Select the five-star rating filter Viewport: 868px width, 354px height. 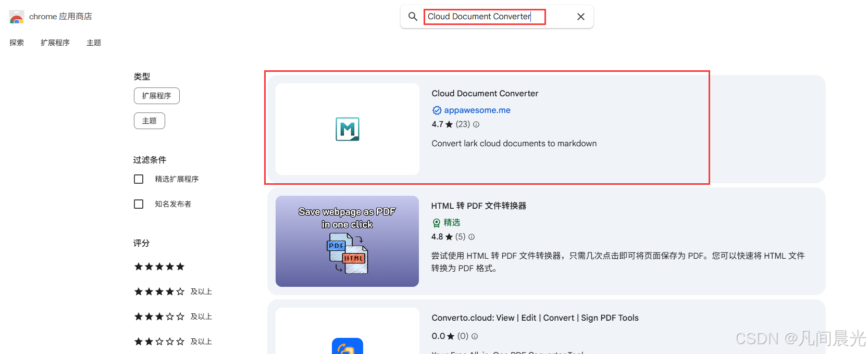(159, 267)
